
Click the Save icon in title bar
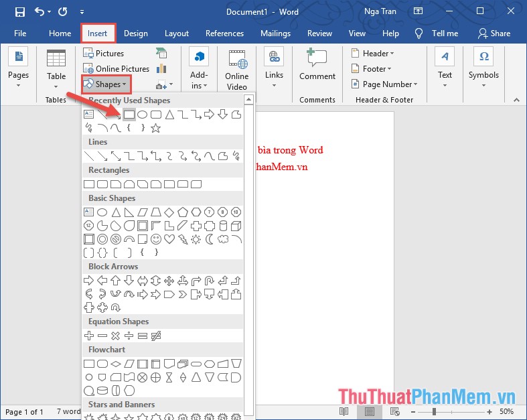click(x=20, y=12)
